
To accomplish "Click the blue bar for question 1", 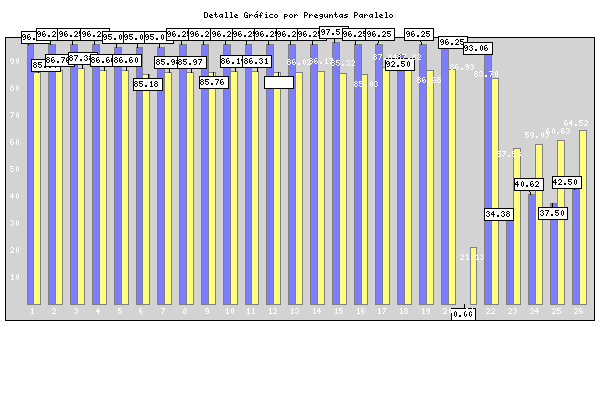I will click(31, 175).
